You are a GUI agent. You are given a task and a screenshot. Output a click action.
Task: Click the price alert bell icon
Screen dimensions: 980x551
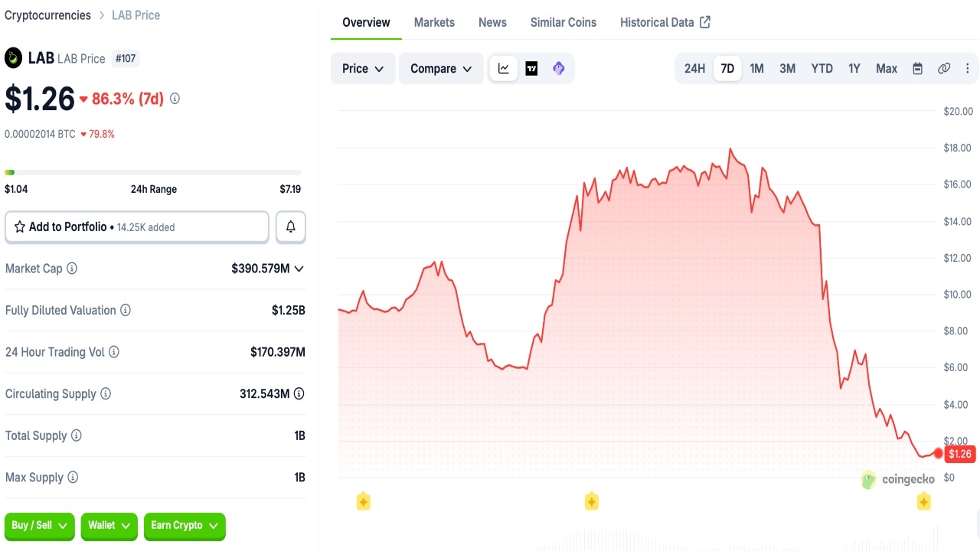[291, 227]
